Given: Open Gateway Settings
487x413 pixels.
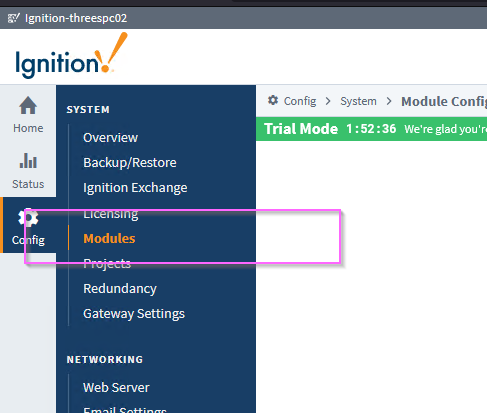Looking at the screenshot, I should [134, 314].
